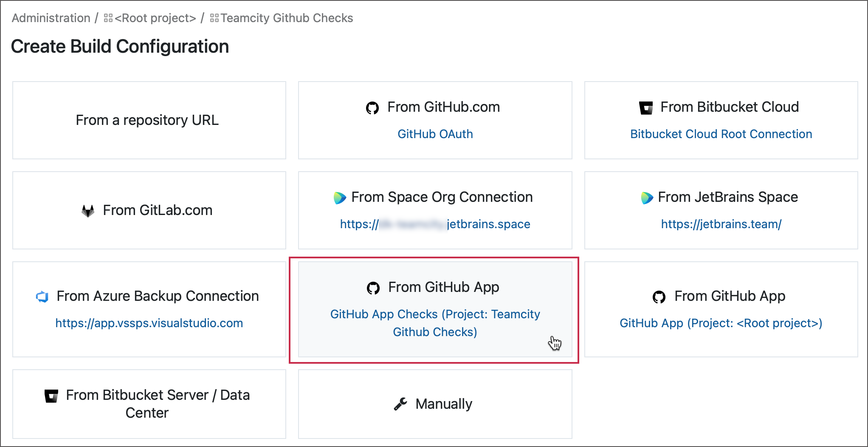
Task: Click the GitLab fox icon
Action: click(88, 210)
